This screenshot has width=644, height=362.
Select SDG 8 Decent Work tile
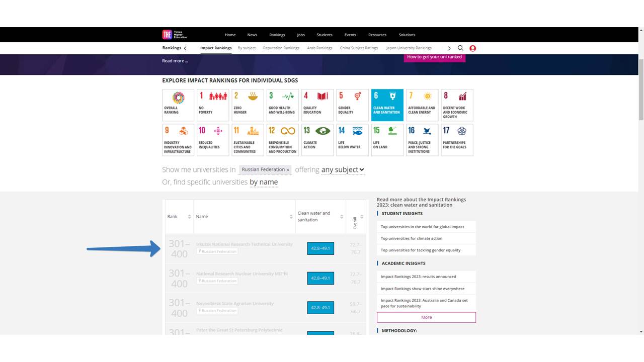tap(457, 105)
